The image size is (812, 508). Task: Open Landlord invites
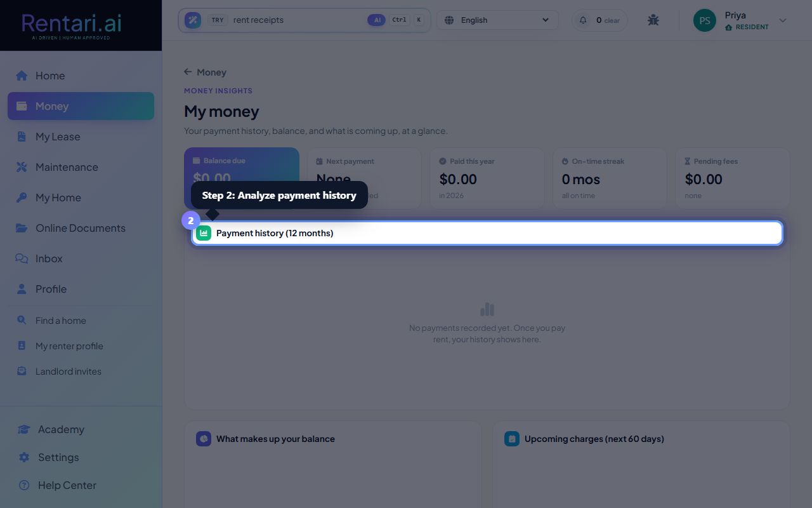pyautogui.click(x=81, y=371)
